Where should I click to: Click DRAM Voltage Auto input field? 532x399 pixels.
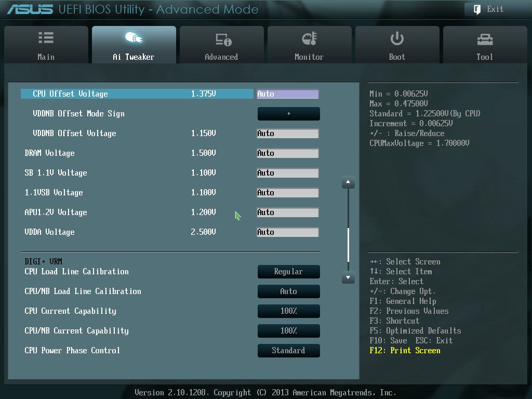288,153
